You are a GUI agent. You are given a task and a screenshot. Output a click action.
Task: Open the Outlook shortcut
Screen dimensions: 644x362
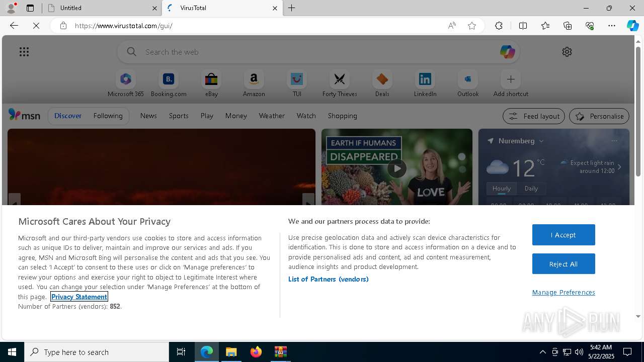(468, 83)
